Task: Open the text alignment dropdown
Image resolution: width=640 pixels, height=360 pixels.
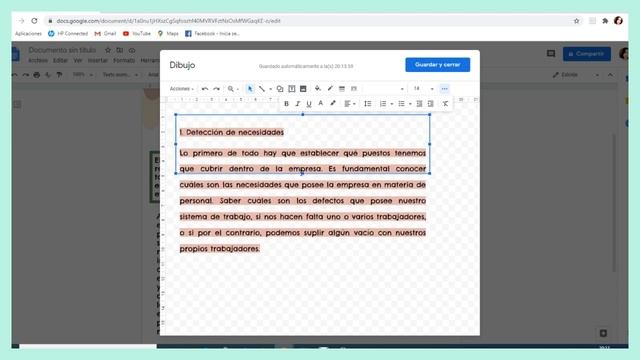Action: click(350, 104)
